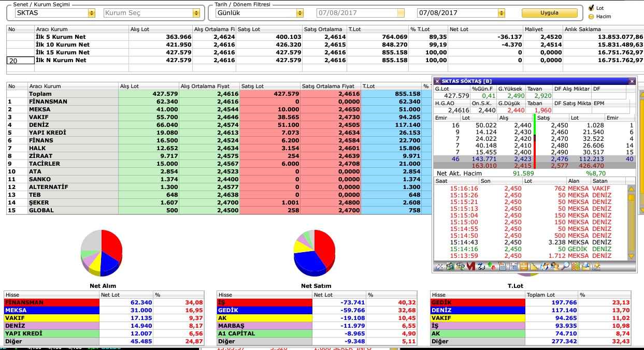Click the numbered sort icon in SKTAS toolbar

tap(481, 267)
